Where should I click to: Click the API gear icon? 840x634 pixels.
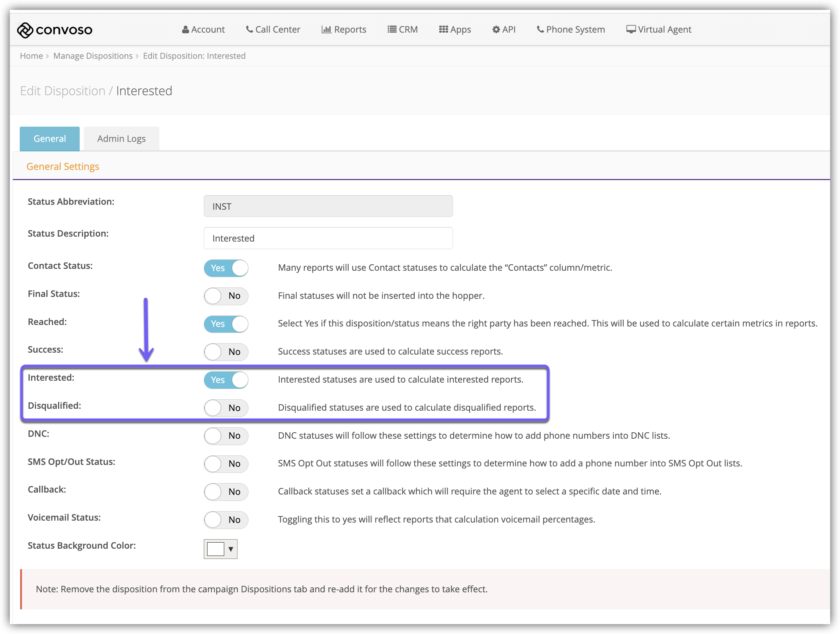496,30
